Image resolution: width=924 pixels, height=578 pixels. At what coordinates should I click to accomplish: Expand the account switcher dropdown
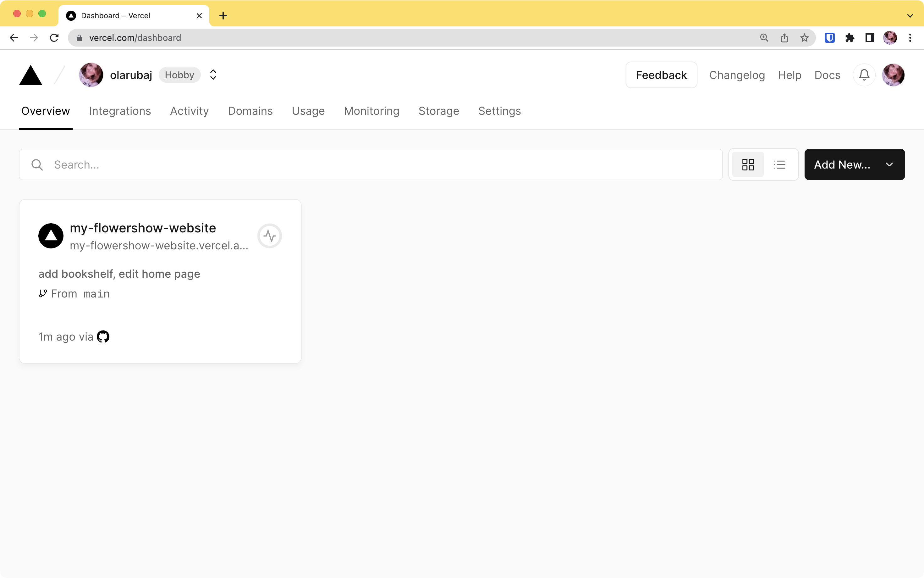coord(213,75)
